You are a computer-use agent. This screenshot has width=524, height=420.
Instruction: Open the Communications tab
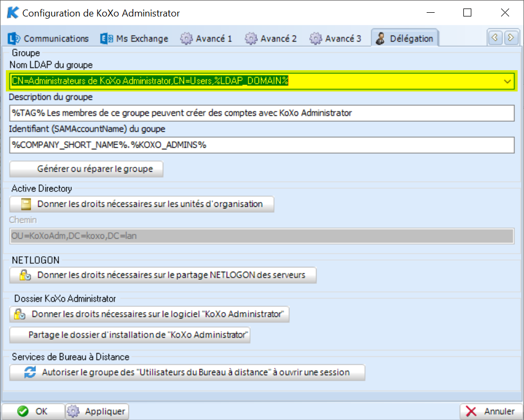coord(48,38)
